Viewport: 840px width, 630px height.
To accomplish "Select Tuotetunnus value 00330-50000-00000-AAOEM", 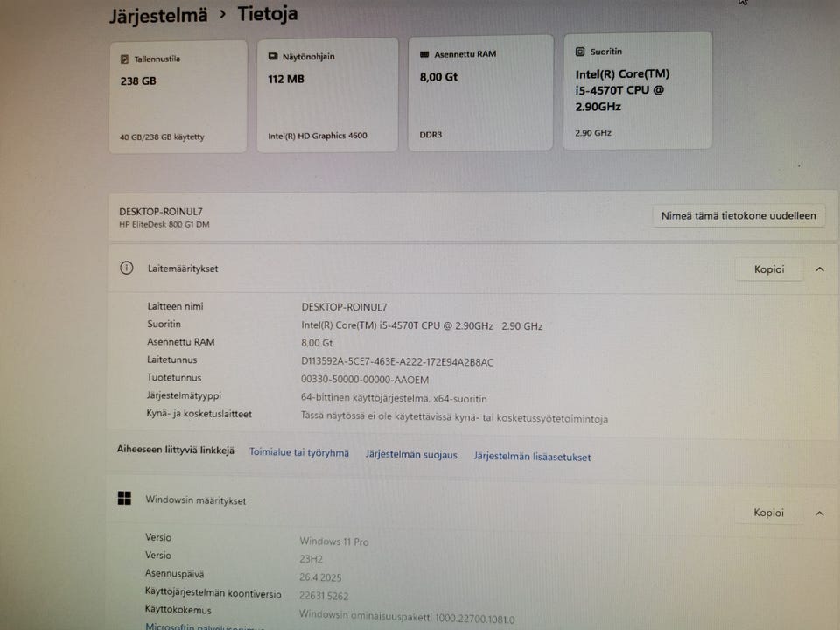I will [x=364, y=380].
